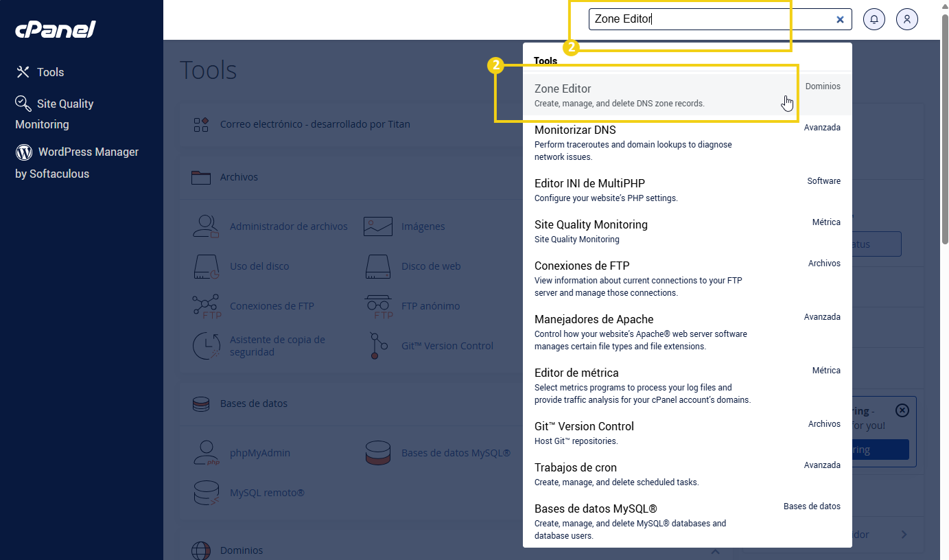Open the MySQL remoto icon
The image size is (949, 560).
tap(205, 493)
